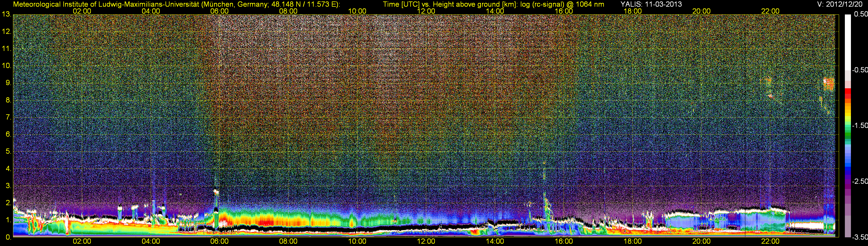Select the 22:00 label on the bottom time axis
Image resolution: width=868 pixels, height=246 pixels.
point(770,241)
